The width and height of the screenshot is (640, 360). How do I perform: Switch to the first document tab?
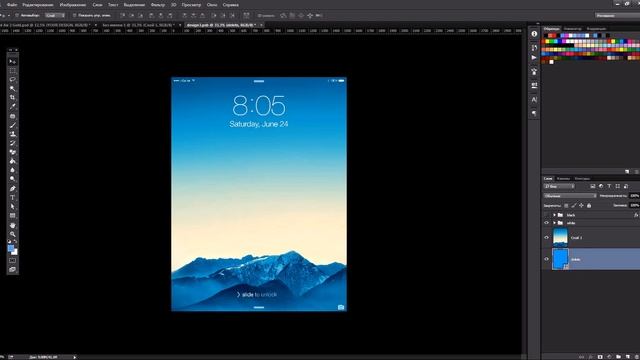(46, 25)
